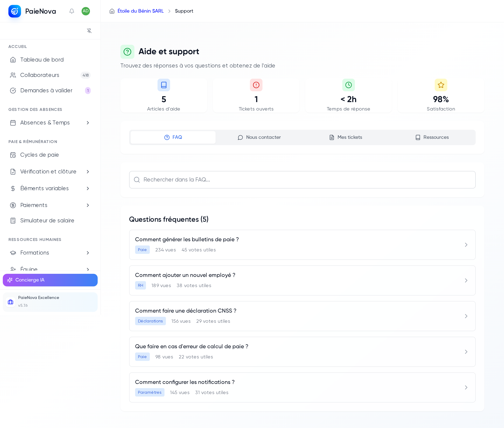This screenshot has height=428, width=504.
Task: Open Tableau de bord
Action: coord(50,60)
